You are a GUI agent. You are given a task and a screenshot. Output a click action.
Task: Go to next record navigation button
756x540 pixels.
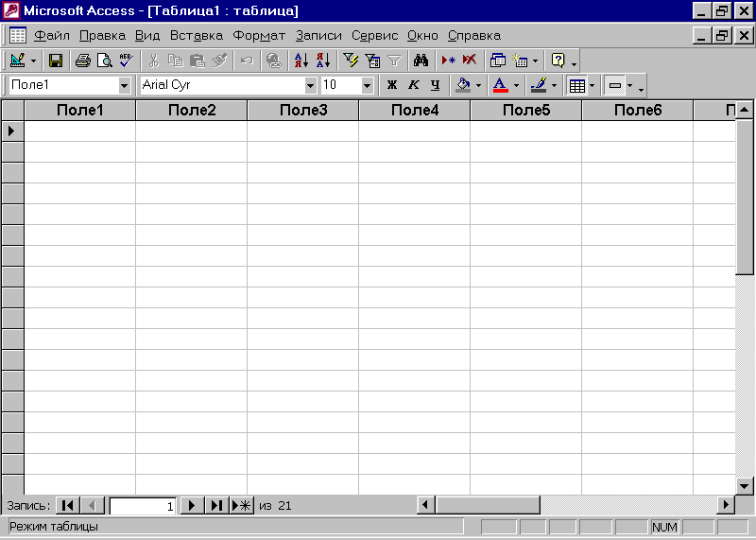point(192,505)
